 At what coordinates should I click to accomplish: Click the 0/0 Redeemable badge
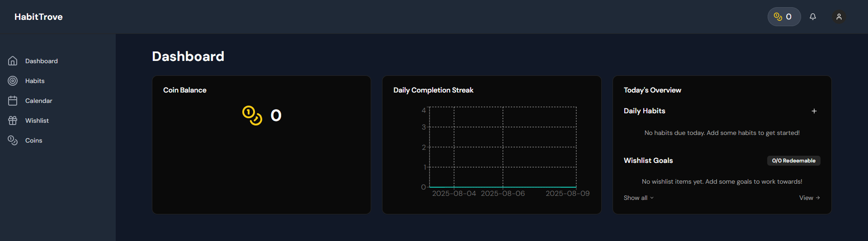pos(794,161)
